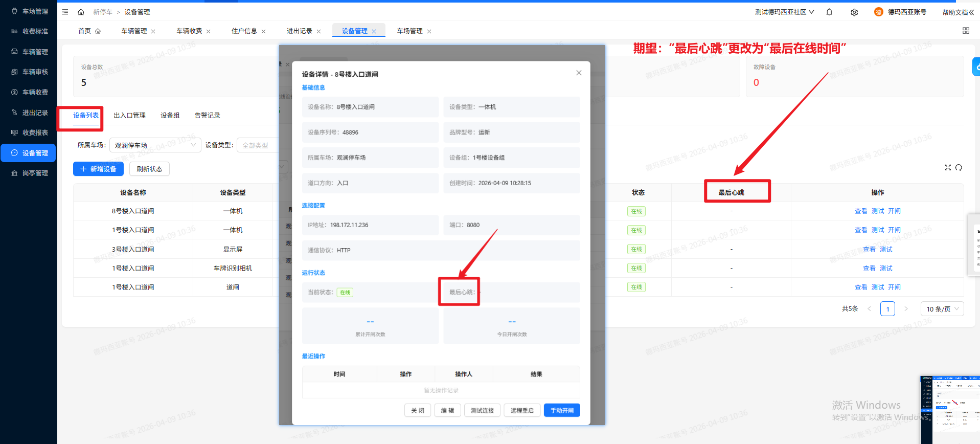Select the 出入口管理 sub-tab
The image size is (980, 444).
(x=130, y=116)
